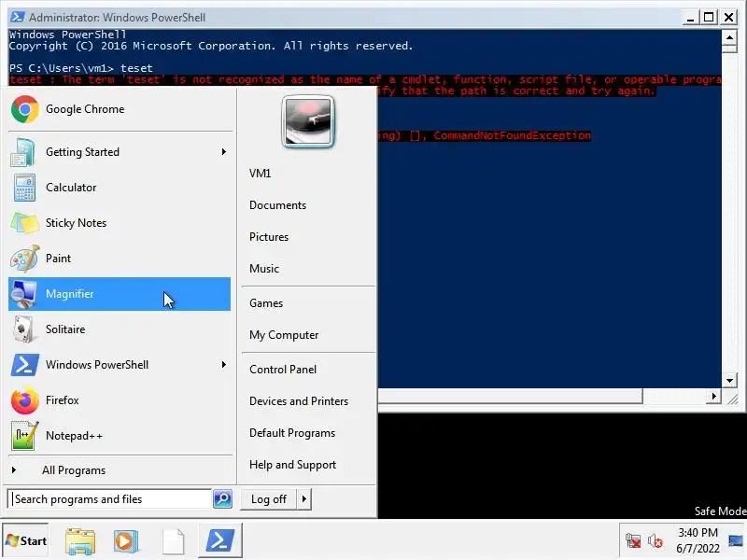Open Help and Support
Image resolution: width=747 pixels, height=560 pixels.
(x=292, y=465)
